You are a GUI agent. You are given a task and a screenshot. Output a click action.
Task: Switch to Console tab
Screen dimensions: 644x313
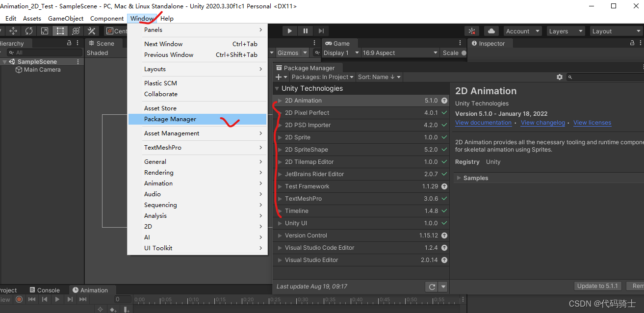click(45, 290)
